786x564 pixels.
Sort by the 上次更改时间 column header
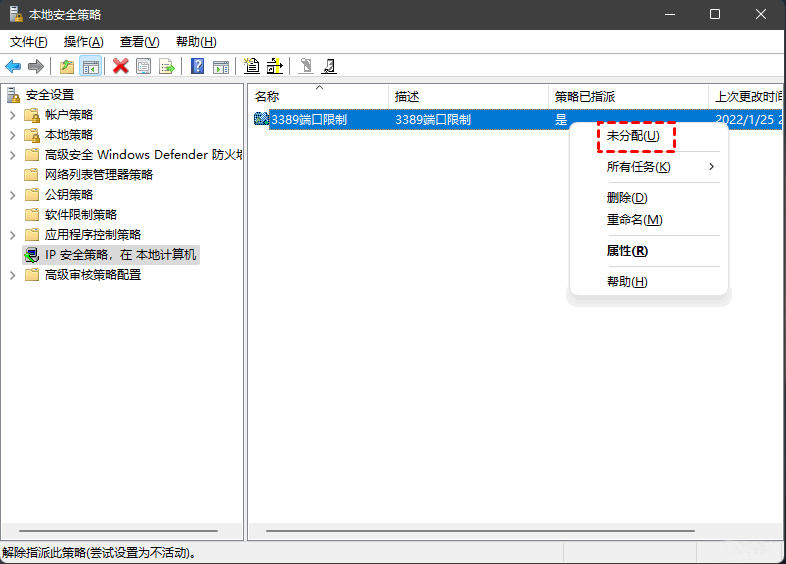click(746, 96)
